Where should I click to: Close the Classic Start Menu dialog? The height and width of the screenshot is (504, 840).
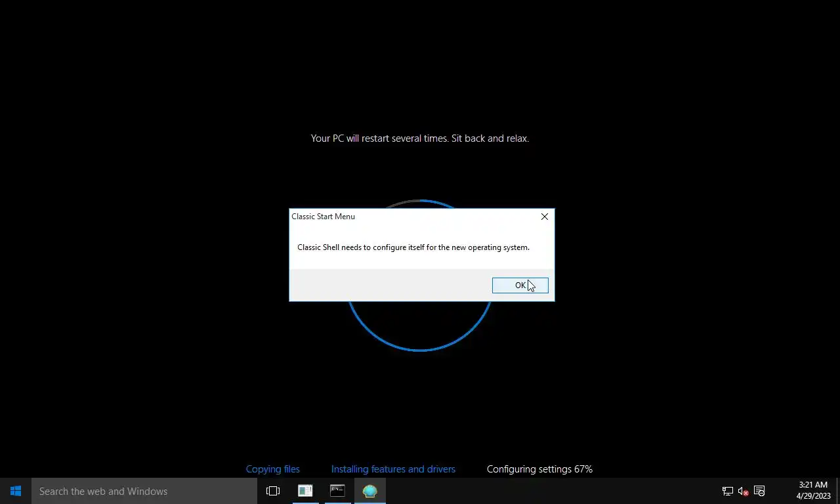coord(544,217)
